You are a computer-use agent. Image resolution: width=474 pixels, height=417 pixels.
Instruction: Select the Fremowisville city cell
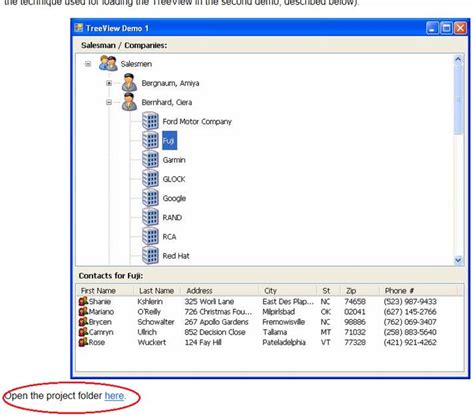point(283,322)
